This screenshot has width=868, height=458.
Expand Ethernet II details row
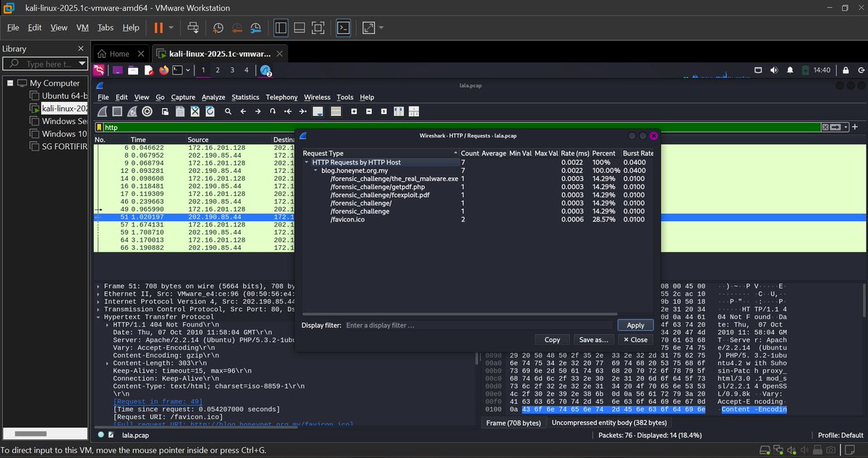99,294
